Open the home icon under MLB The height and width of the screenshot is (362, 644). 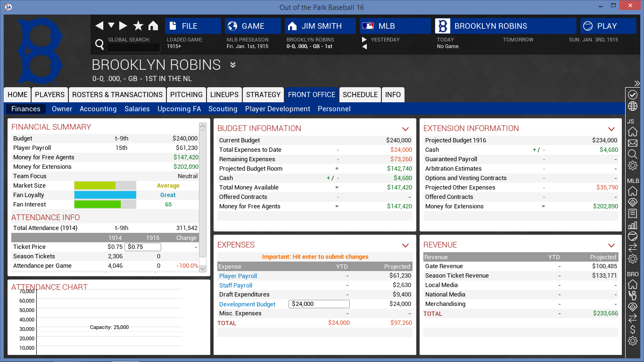click(x=633, y=191)
